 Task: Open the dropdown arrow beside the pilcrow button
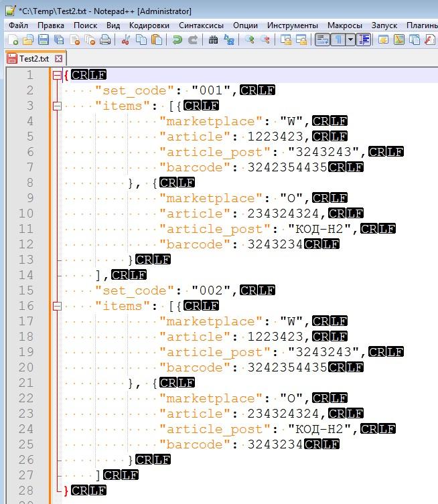[x=350, y=40]
